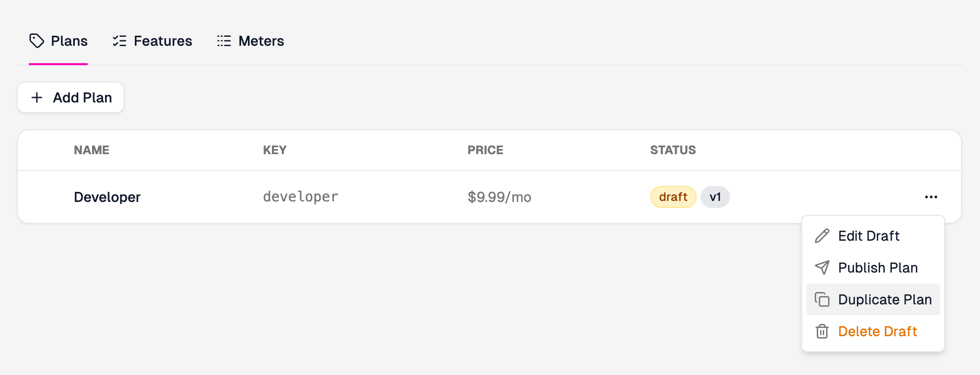Click Delete Draft to remove the draft
The height and width of the screenshot is (375, 980).
[877, 331]
